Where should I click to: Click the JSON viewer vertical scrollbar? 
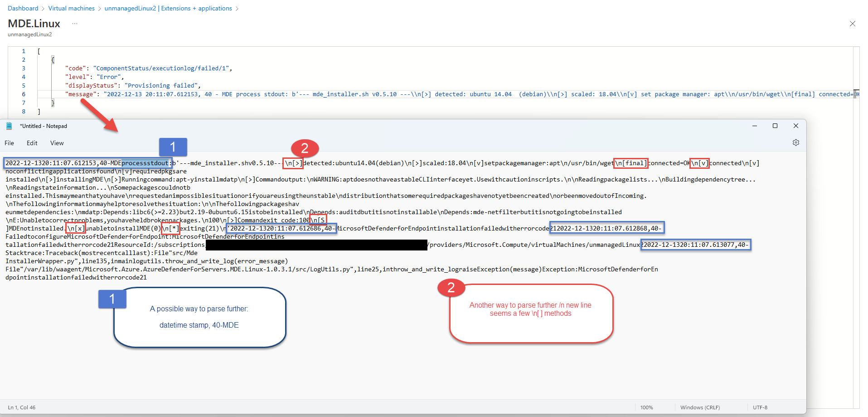pos(856,227)
